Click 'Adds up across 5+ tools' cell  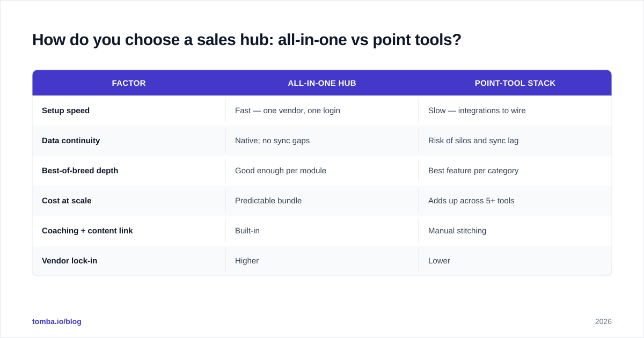coord(471,201)
